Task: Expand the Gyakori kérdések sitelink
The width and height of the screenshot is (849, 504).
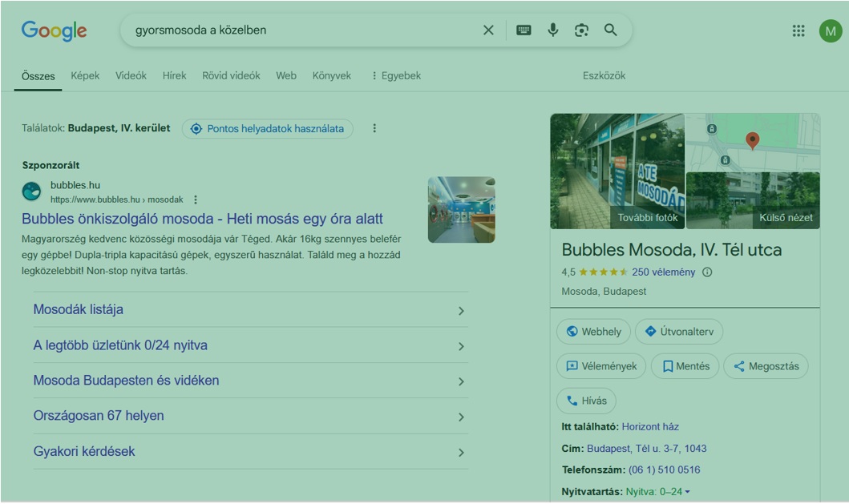Action: click(x=249, y=452)
